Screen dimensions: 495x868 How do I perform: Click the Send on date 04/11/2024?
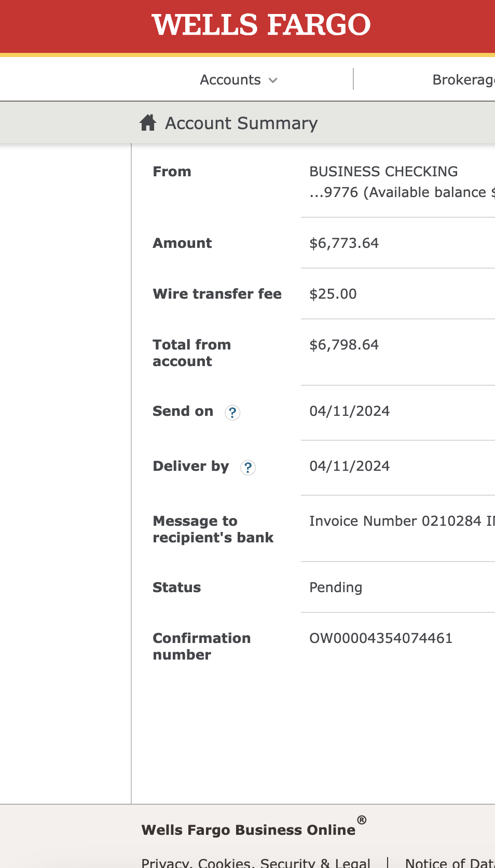coord(350,411)
